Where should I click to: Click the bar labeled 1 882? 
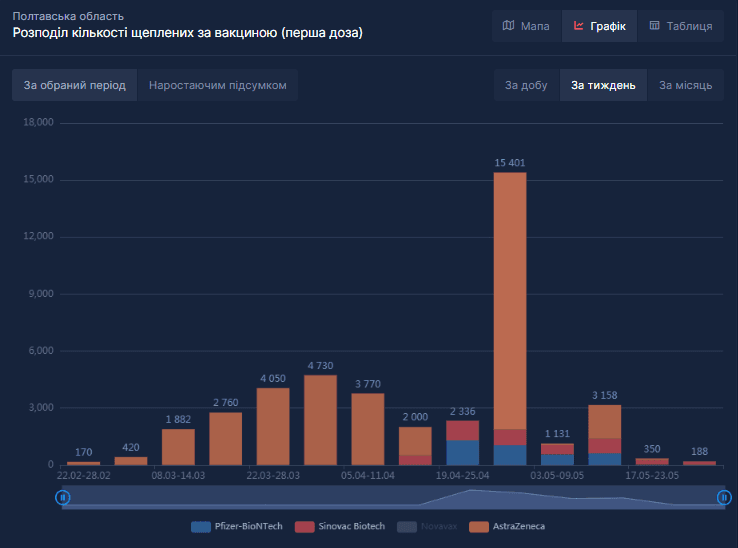(x=178, y=447)
